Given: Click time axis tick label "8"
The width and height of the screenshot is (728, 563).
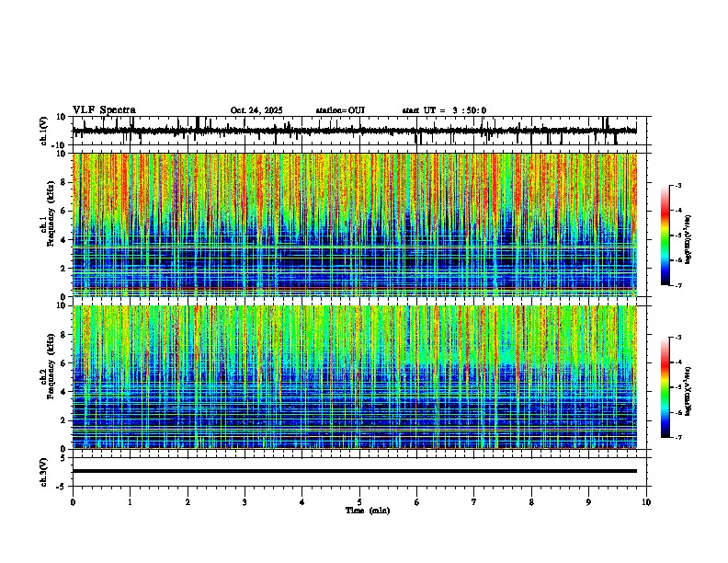Looking at the screenshot, I should pyautogui.click(x=531, y=502).
